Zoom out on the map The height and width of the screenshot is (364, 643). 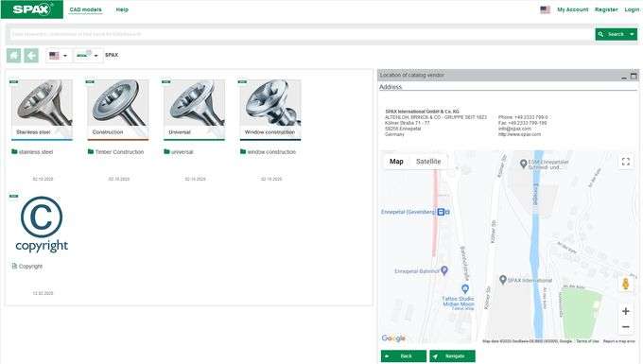point(626,327)
